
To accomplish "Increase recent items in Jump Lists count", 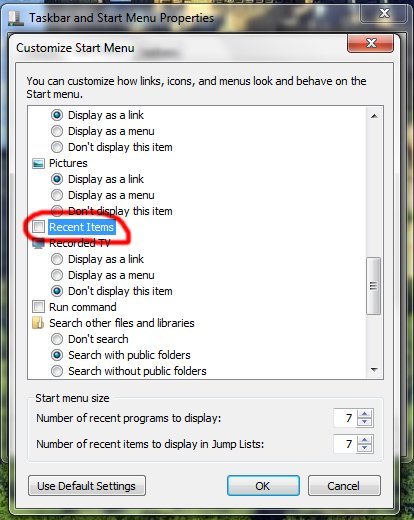I will [365, 440].
